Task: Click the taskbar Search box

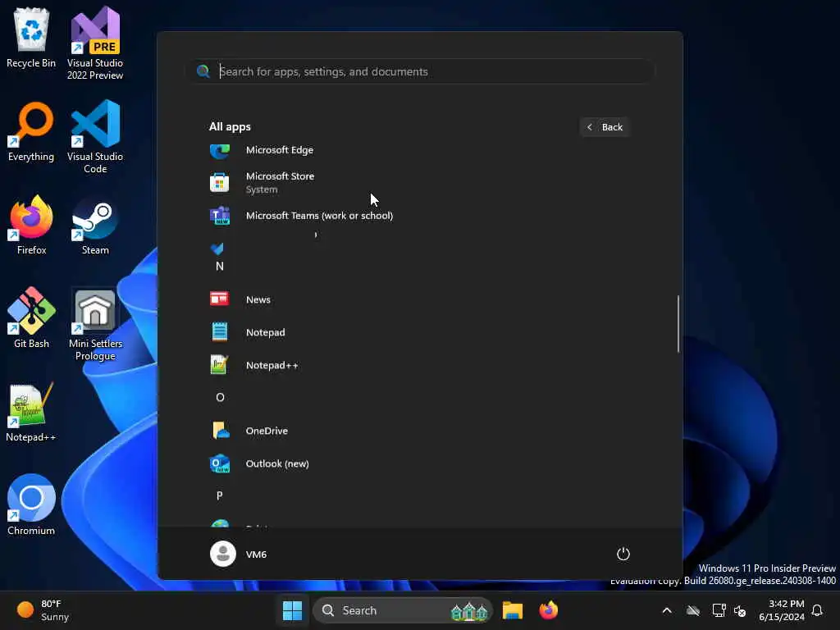Action: click(x=402, y=610)
